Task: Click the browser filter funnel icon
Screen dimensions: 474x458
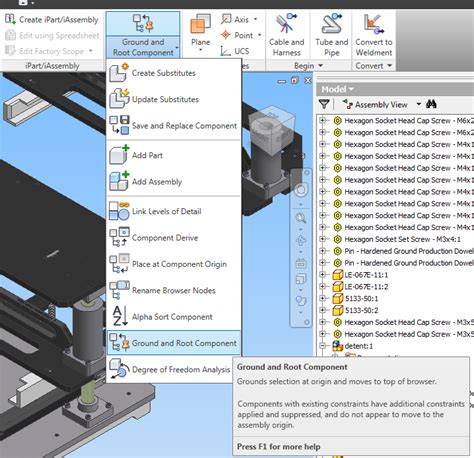Action: pos(324,104)
